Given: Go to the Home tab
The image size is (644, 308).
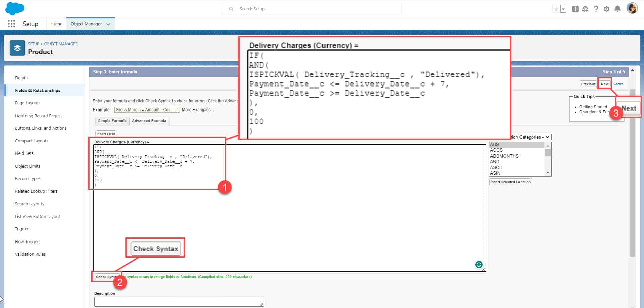Looking at the screenshot, I should [x=56, y=24].
